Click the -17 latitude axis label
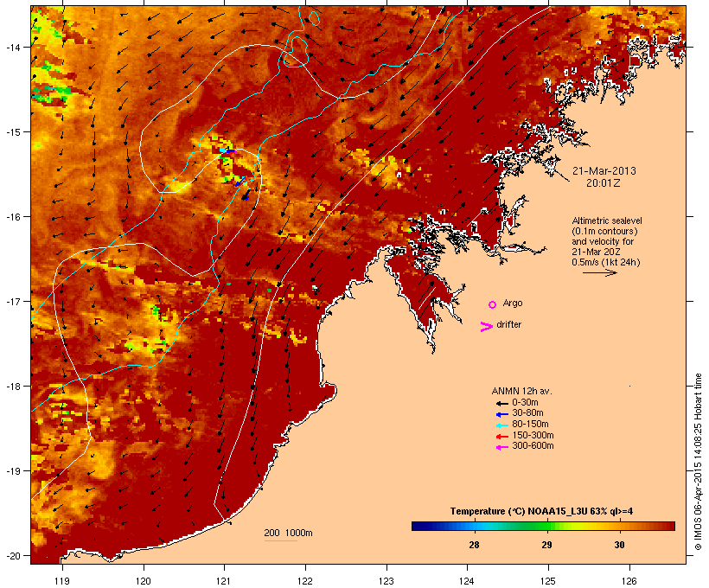The width and height of the screenshot is (709, 588). pyautogui.click(x=12, y=301)
